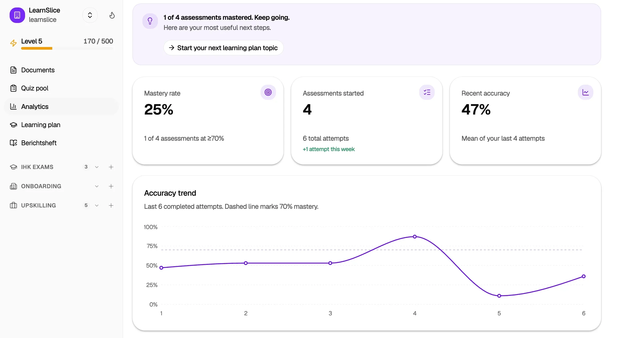The height and width of the screenshot is (338, 644).
Task: Click the IHK EXAMS count badge 3
Action: pos(86,167)
